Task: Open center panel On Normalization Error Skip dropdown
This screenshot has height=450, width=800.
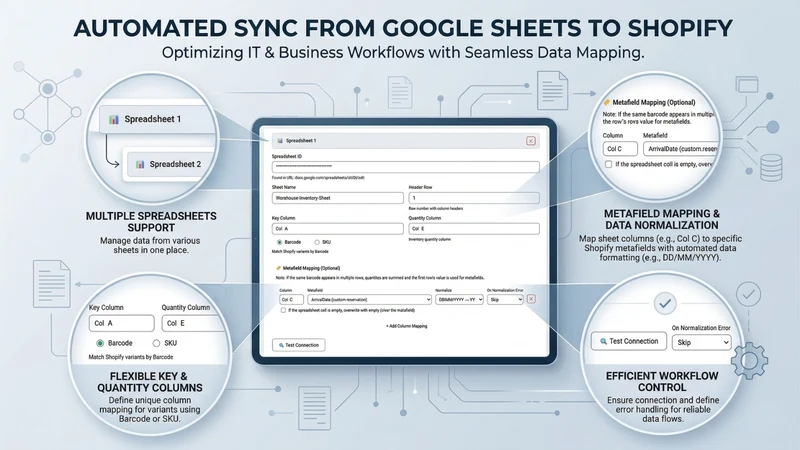Action: click(x=505, y=299)
